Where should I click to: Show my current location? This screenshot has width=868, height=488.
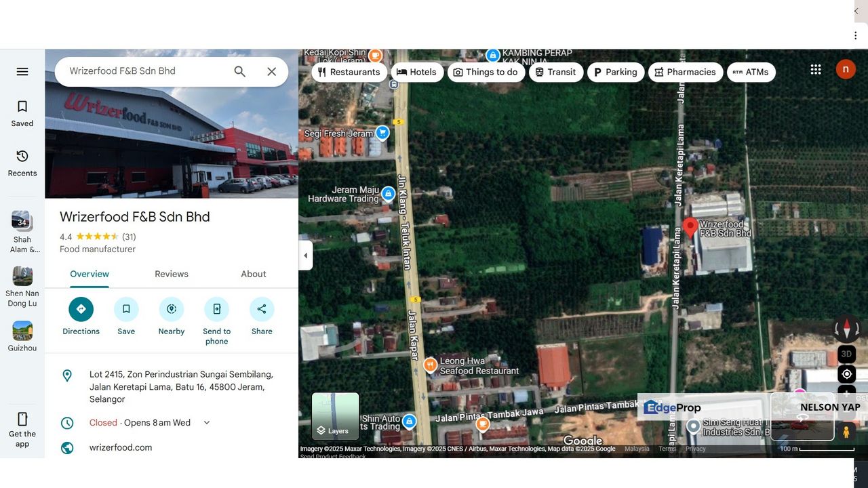tap(846, 374)
